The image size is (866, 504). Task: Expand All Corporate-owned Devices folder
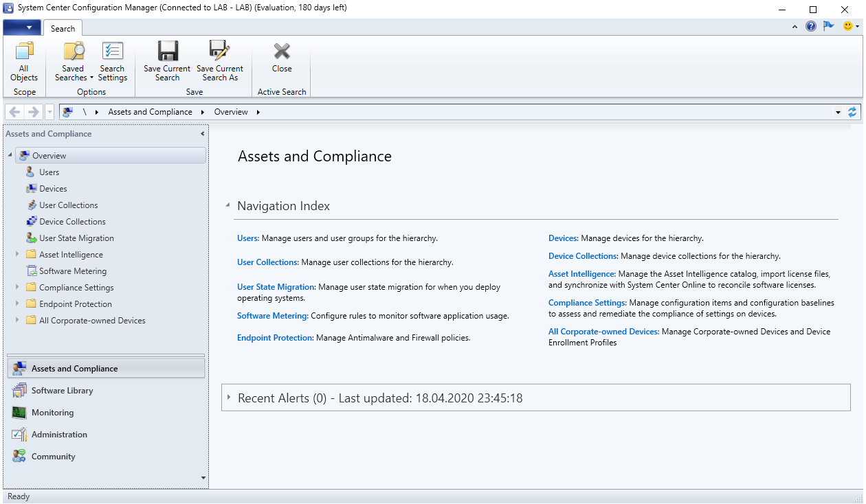(19, 321)
